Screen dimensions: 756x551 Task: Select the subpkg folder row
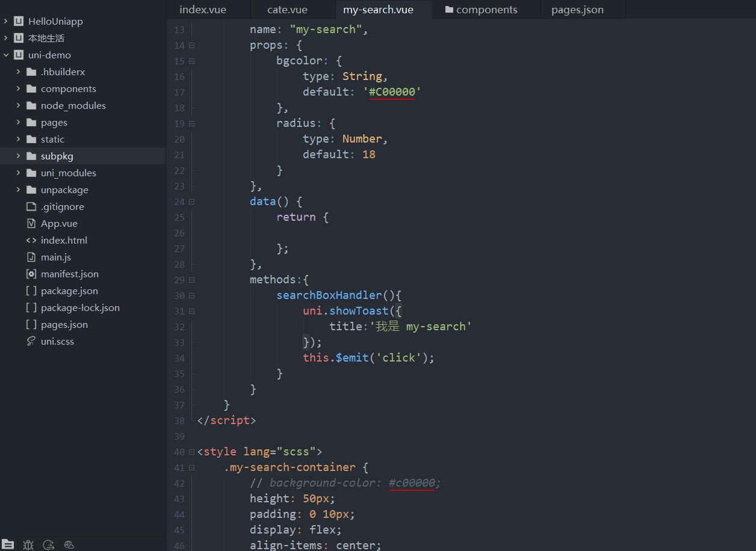[82, 156]
